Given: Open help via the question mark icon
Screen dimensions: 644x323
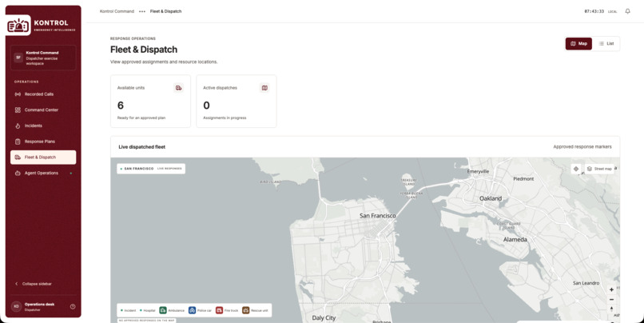Looking at the screenshot, I should (x=73, y=306).
